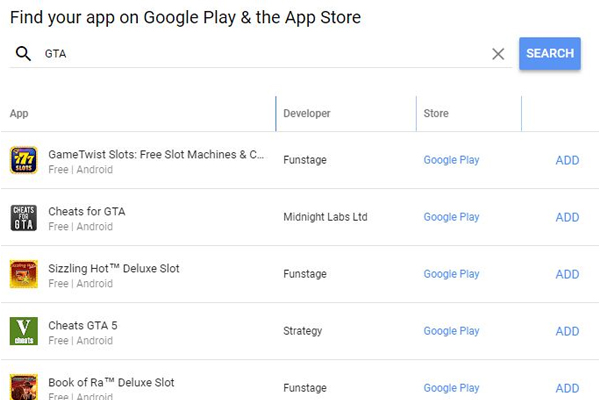Image resolution: width=600 pixels, height=400 pixels.
Task: Click Free | Android under Cheats GTA 5
Action: click(x=80, y=341)
